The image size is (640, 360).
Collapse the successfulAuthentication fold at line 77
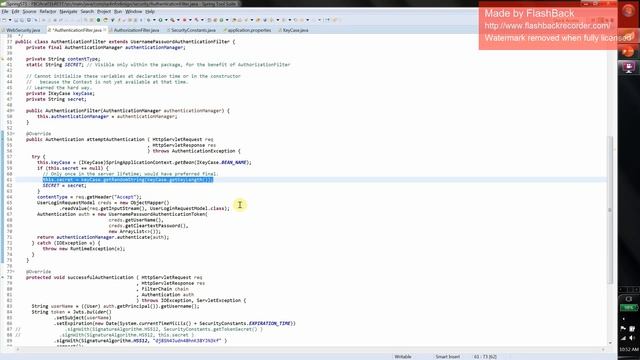(x=13, y=271)
